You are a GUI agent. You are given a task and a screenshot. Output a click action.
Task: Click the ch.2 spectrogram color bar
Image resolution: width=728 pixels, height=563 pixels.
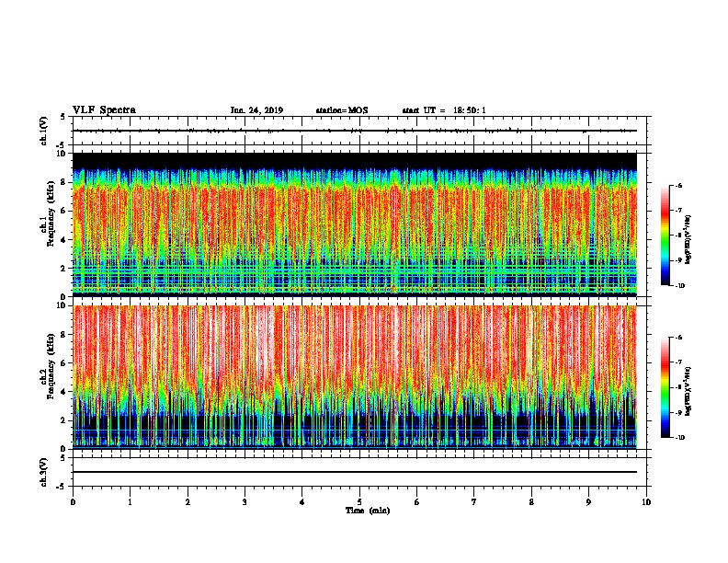(x=665, y=387)
